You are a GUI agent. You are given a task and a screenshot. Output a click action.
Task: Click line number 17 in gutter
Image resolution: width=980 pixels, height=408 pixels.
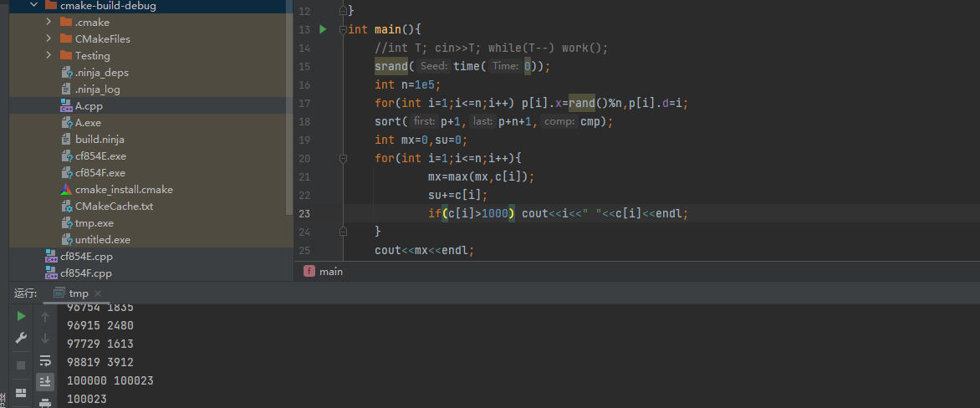coord(304,103)
